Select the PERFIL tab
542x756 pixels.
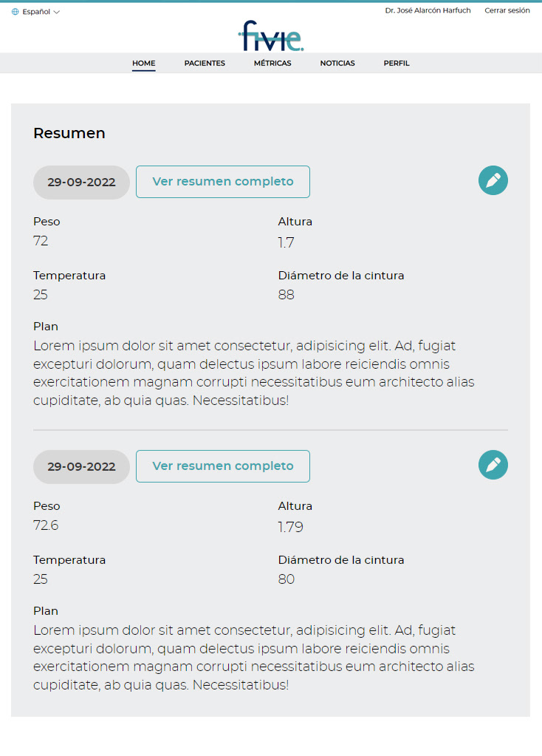click(397, 63)
